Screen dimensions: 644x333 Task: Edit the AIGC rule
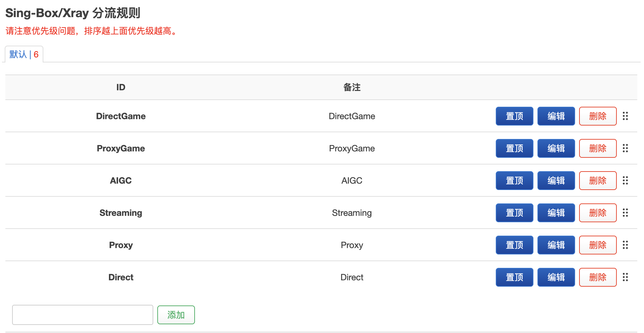coord(556,181)
